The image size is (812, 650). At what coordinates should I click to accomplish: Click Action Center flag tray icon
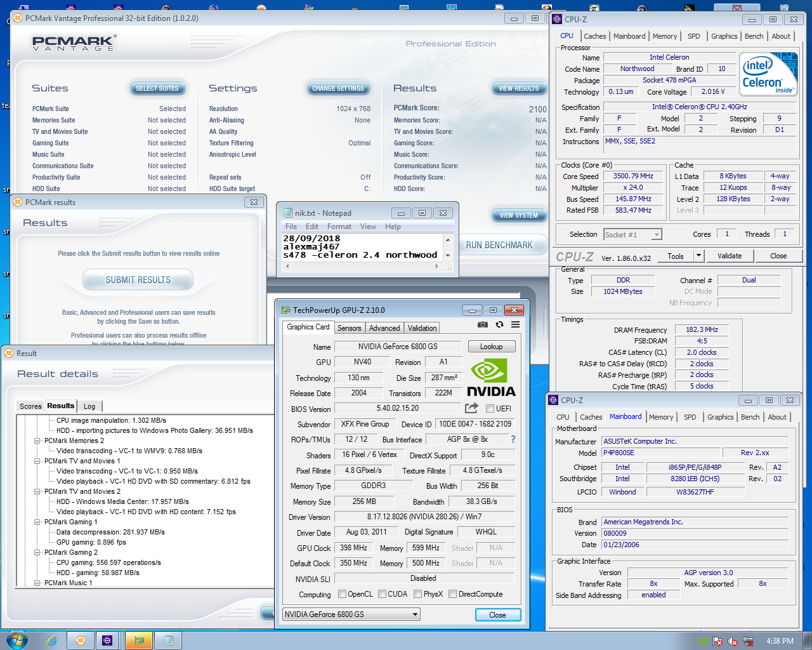pyautogui.click(x=718, y=641)
